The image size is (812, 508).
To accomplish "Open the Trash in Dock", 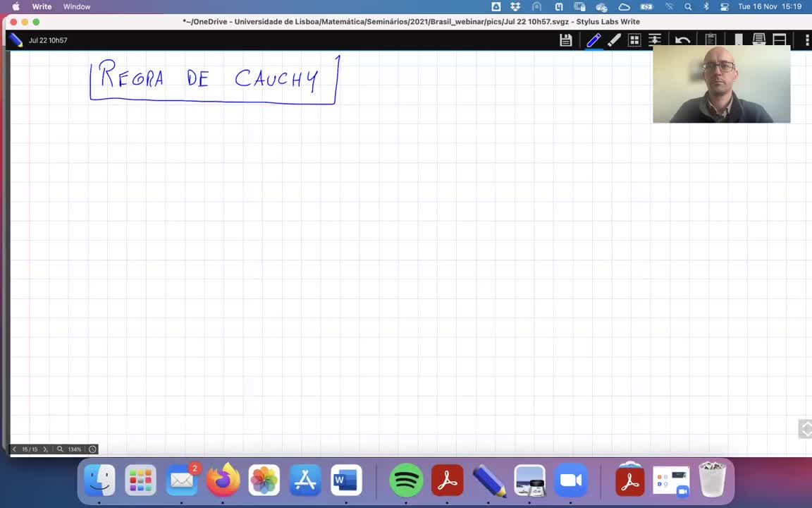I will tap(713, 480).
